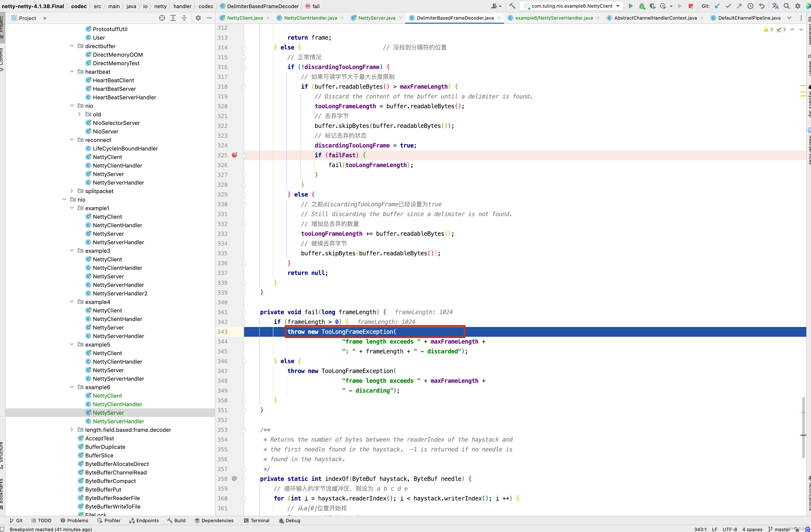Click the Stop debugger (red square) icon
The height and width of the screenshot is (532, 811).
[x=691, y=6]
